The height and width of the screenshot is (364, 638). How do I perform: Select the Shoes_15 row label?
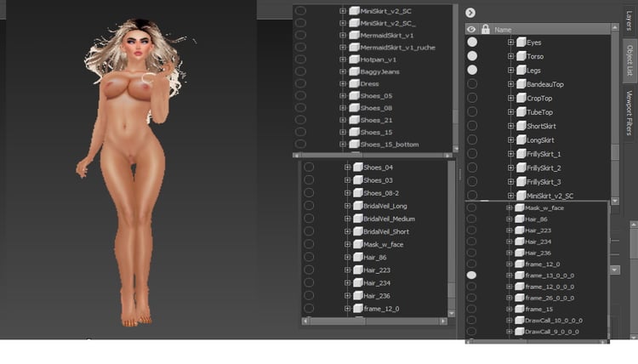[x=376, y=132]
